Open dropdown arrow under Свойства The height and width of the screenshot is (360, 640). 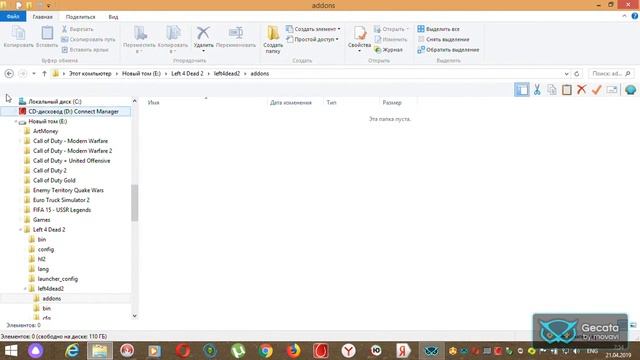point(360,51)
